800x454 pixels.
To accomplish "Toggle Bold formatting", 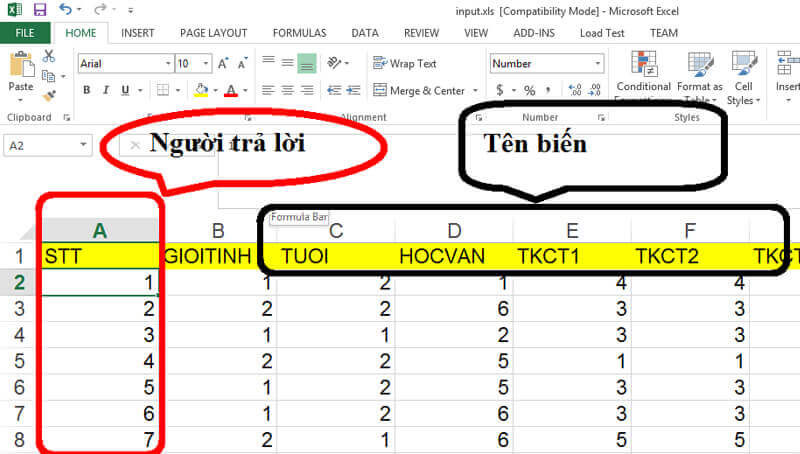I will 87,90.
